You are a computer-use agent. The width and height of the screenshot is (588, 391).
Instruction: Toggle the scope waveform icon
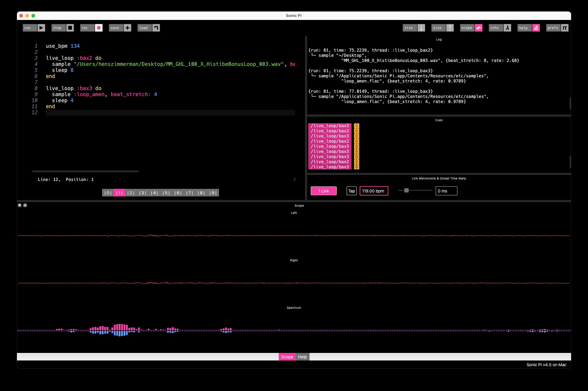point(479,28)
